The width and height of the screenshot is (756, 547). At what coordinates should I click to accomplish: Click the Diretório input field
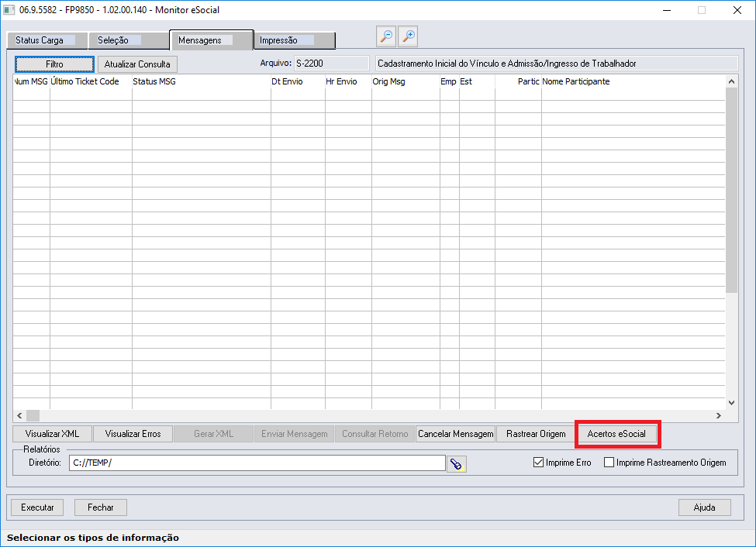click(257, 463)
